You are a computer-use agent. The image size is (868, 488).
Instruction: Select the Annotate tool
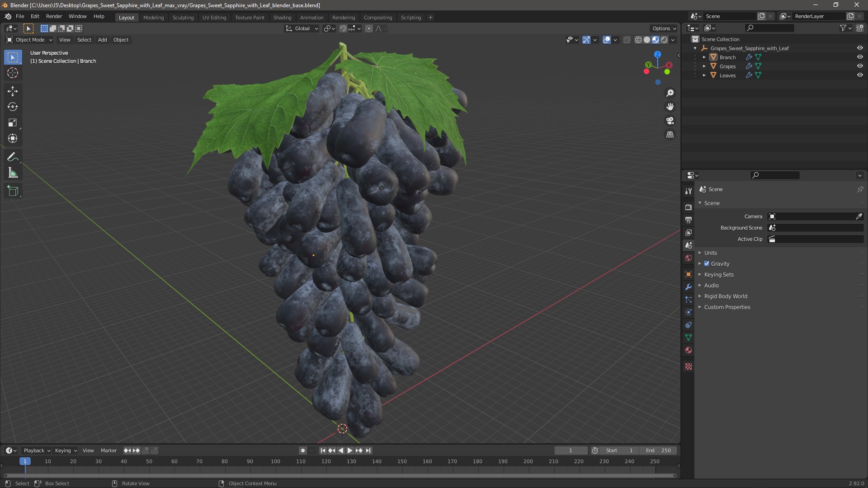pyautogui.click(x=13, y=157)
